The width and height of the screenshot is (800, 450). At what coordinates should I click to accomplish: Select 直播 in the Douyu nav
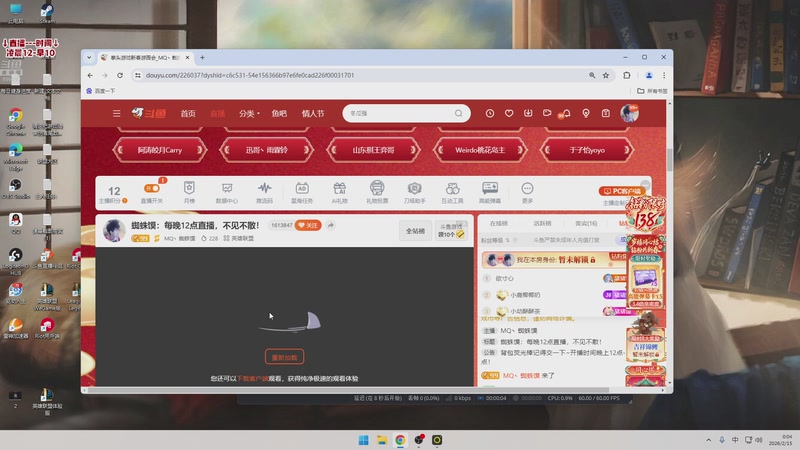217,113
